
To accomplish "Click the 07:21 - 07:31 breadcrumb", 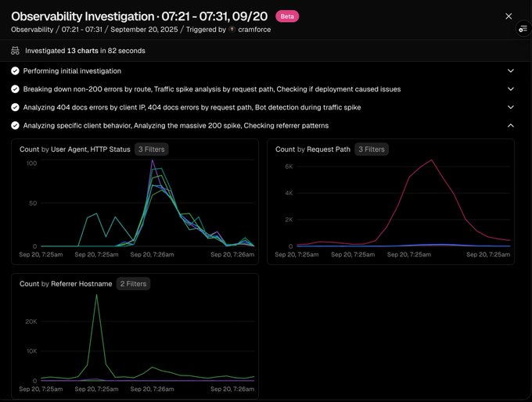I will [82, 30].
